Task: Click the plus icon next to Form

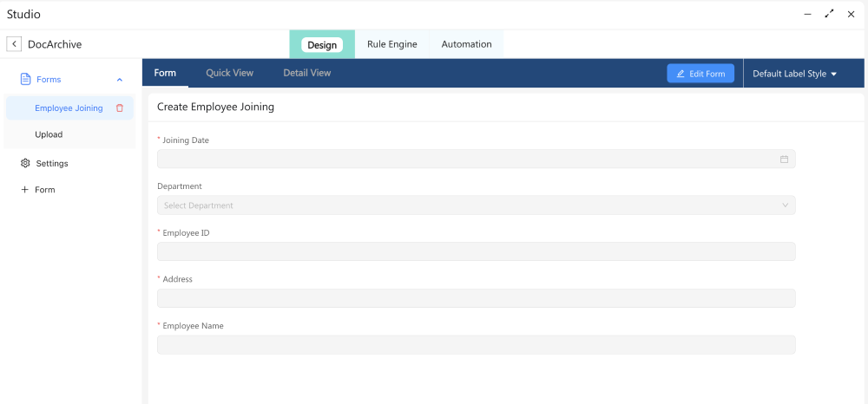Action: 24,190
